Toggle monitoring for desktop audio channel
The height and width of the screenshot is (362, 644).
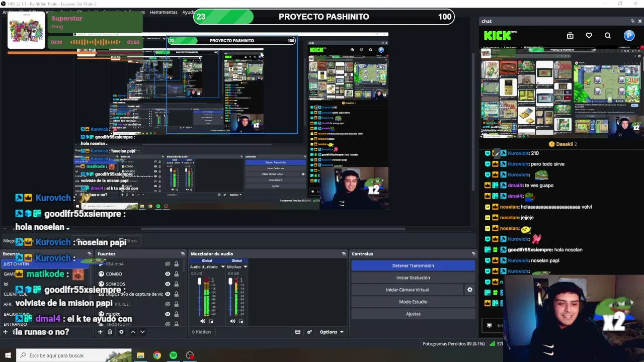click(211, 321)
